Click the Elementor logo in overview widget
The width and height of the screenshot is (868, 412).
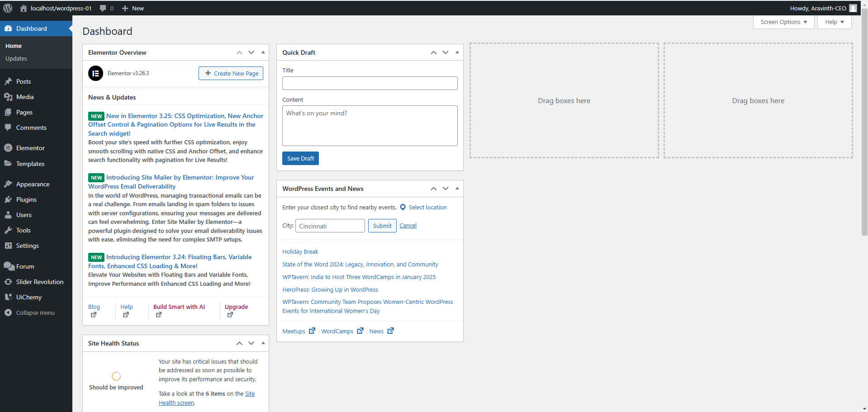click(x=95, y=73)
